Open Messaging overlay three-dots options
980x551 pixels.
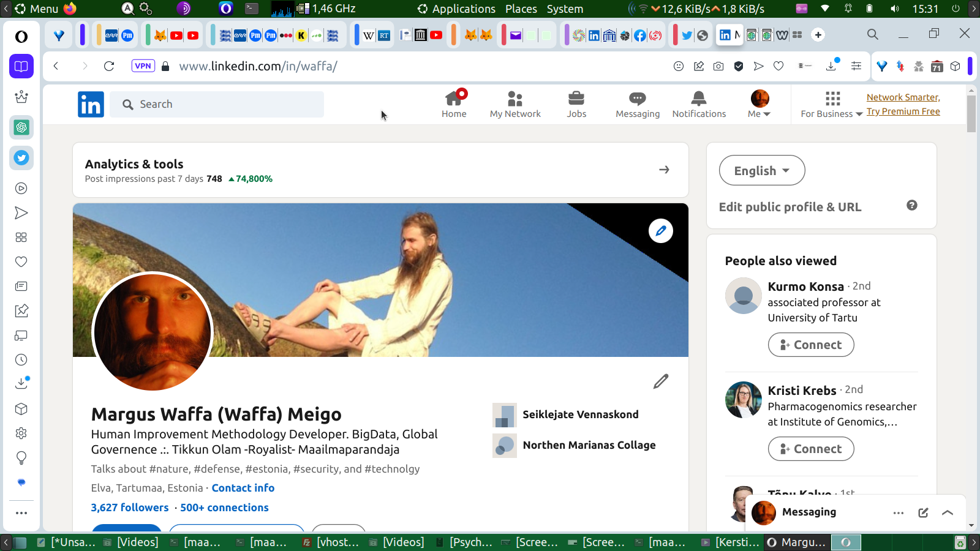pos(899,513)
